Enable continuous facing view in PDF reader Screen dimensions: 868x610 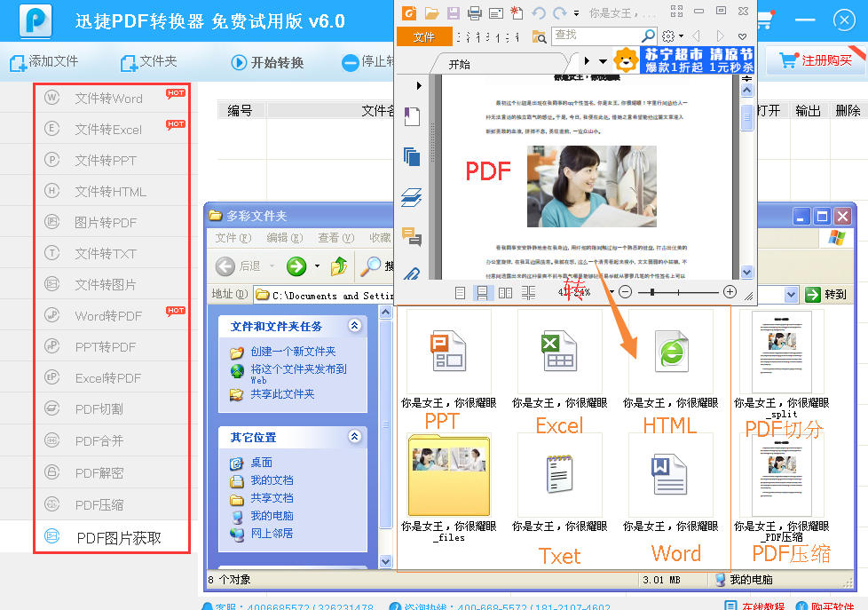529,293
